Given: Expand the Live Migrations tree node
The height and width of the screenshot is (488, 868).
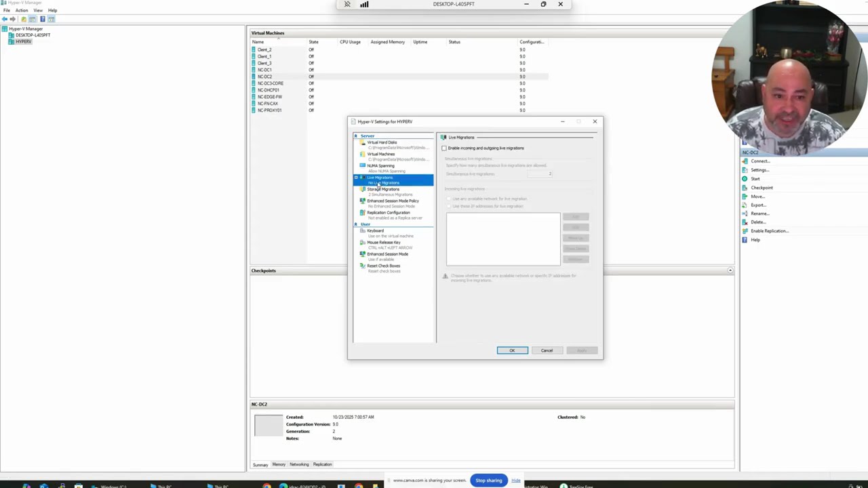Looking at the screenshot, I should (x=356, y=178).
